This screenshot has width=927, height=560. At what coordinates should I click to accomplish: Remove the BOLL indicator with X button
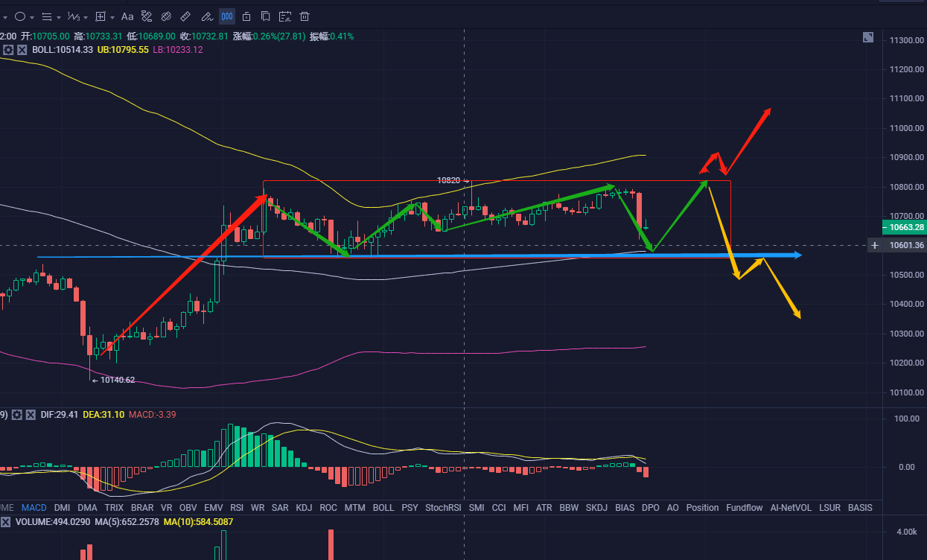tap(22, 50)
